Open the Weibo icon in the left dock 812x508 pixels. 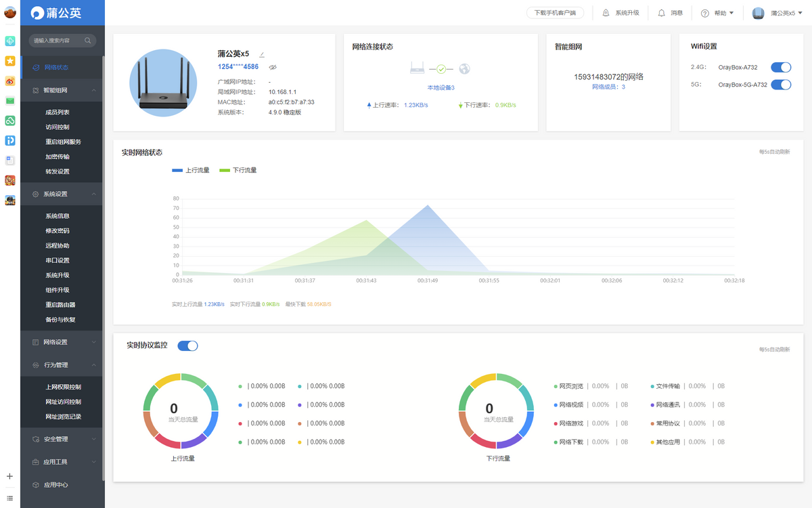10,81
